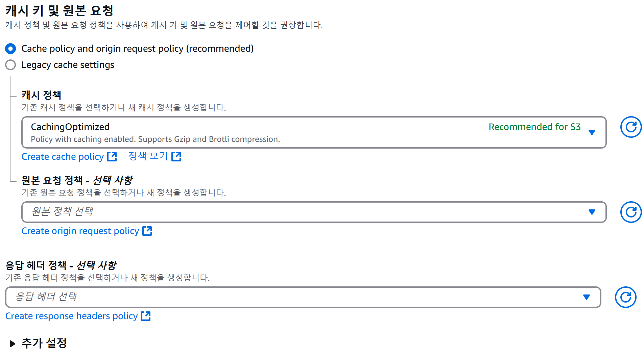Viewport: 644px width, 360px height.
Task: Open the 원본 정책 선택 dropdown
Action: click(304, 212)
